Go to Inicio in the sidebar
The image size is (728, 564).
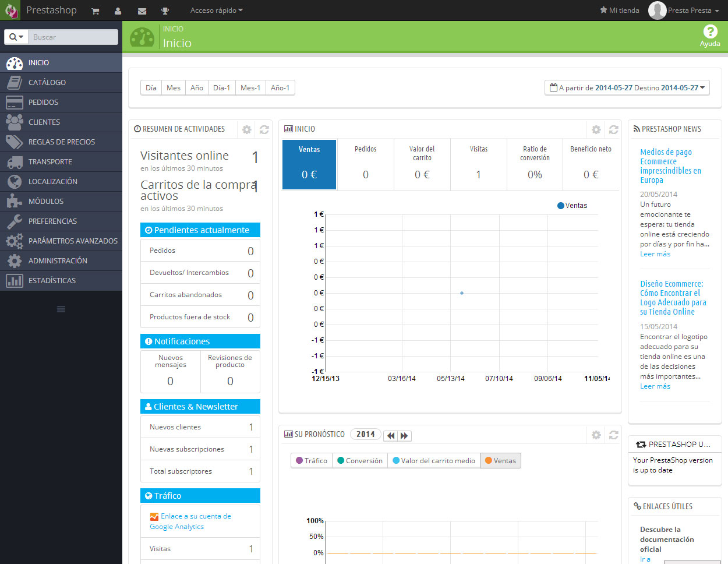pyautogui.click(x=61, y=62)
